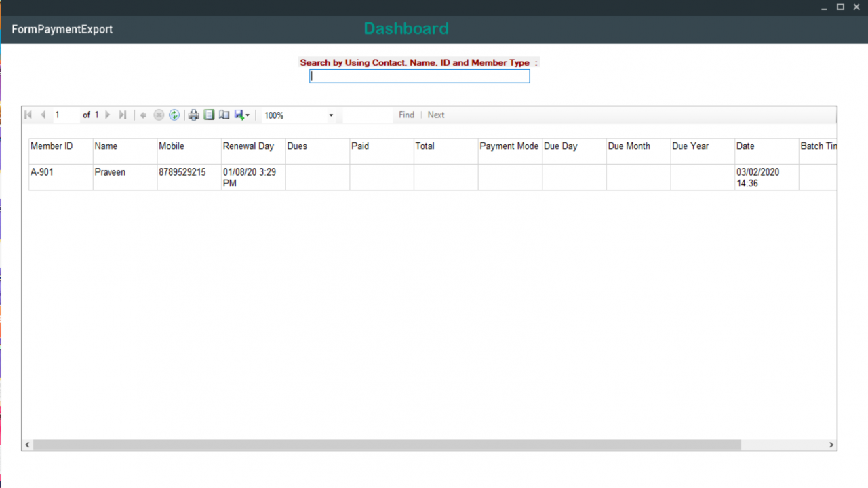Select the Member ID column header
This screenshot has width=868, height=488.
point(60,151)
